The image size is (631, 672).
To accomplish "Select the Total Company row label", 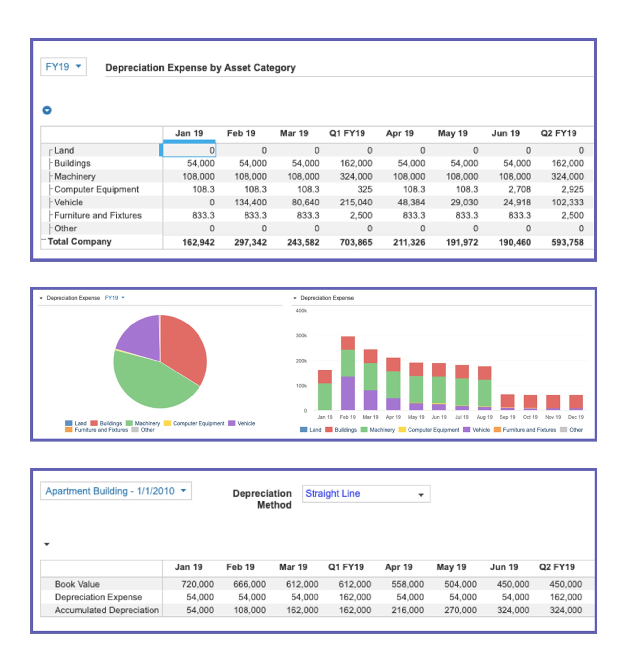I will [x=80, y=242].
